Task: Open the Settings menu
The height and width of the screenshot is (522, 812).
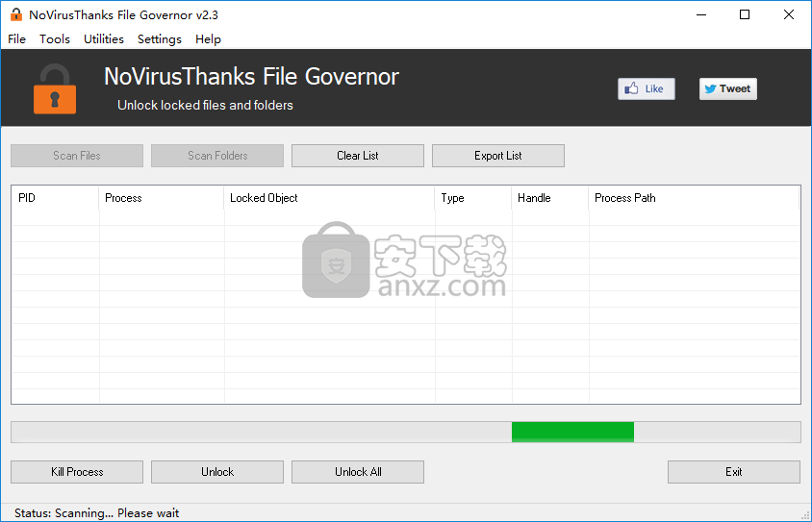Action: point(160,39)
